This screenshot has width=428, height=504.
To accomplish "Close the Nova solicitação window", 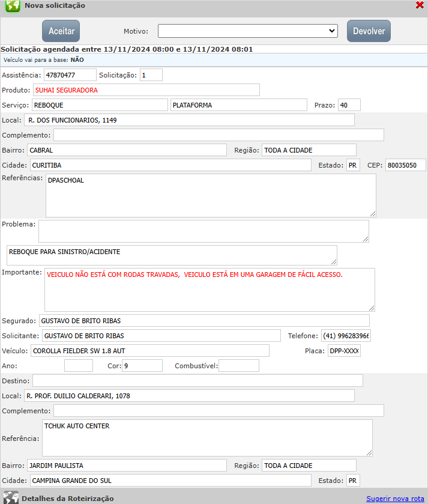I will 420,5.
